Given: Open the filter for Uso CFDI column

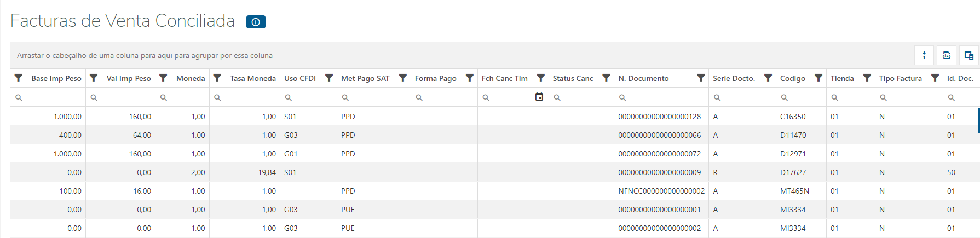Looking at the screenshot, I should pyautogui.click(x=328, y=78).
